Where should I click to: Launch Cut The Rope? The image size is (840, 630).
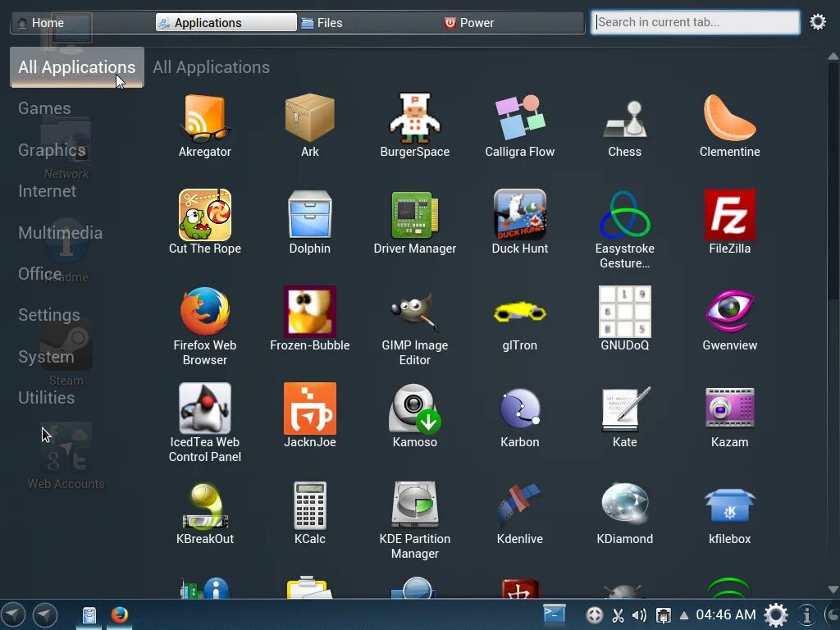pyautogui.click(x=204, y=222)
